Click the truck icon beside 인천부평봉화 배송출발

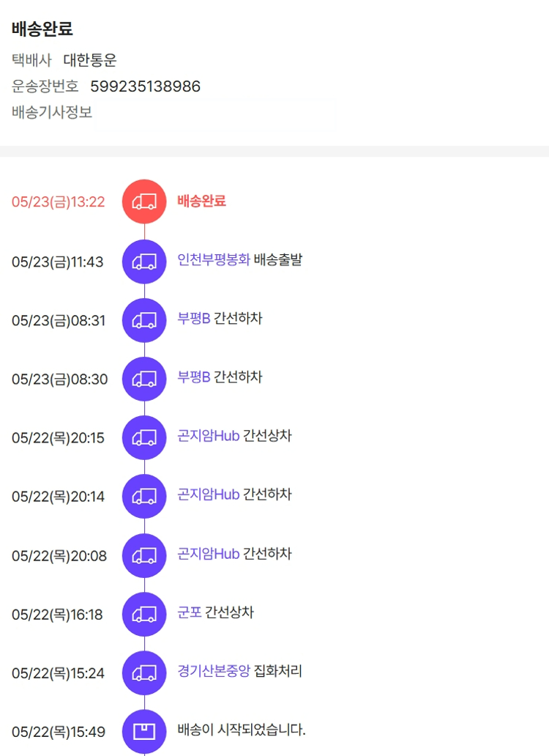[x=144, y=262]
